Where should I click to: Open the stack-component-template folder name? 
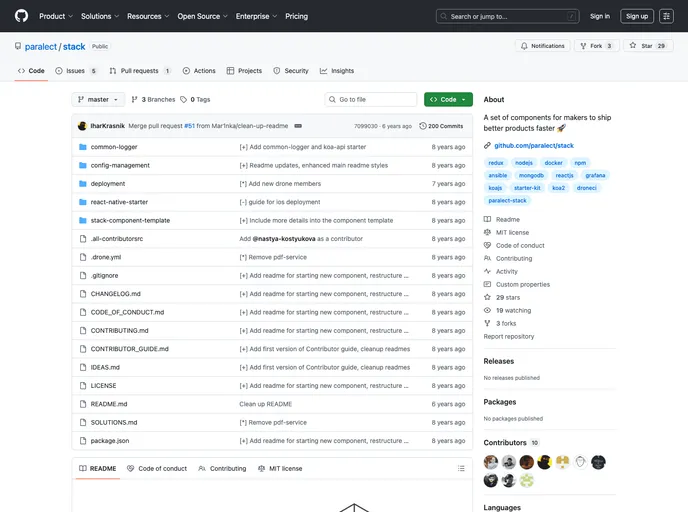coord(130,221)
